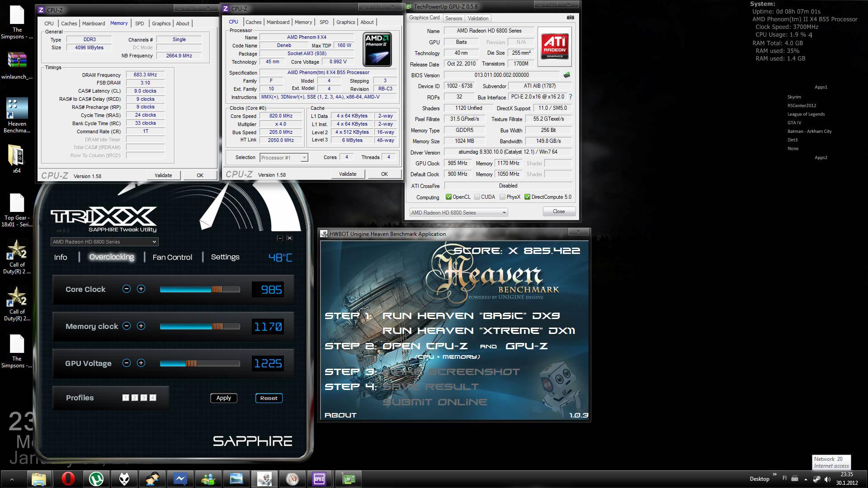The width and height of the screenshot is (868, 488).
Task: Toggle CUDA checkbox in GPU-Z
Action: (477, 197)
